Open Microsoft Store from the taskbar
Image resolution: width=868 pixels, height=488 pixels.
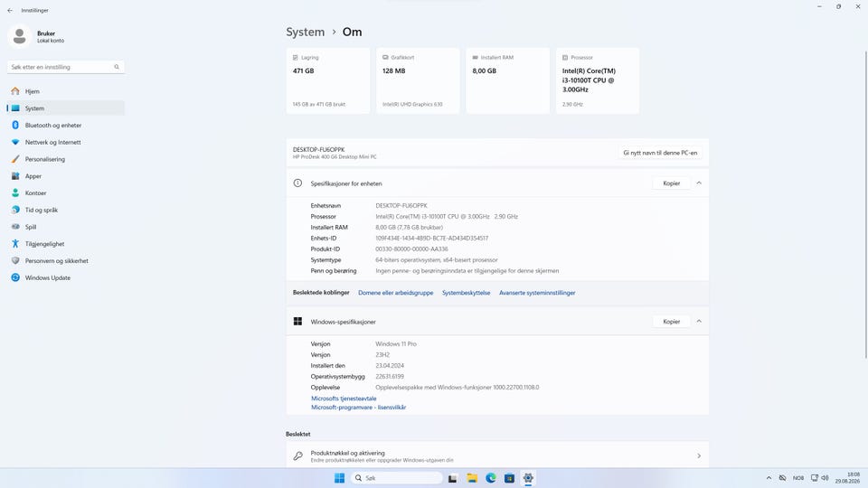[509, 478]
